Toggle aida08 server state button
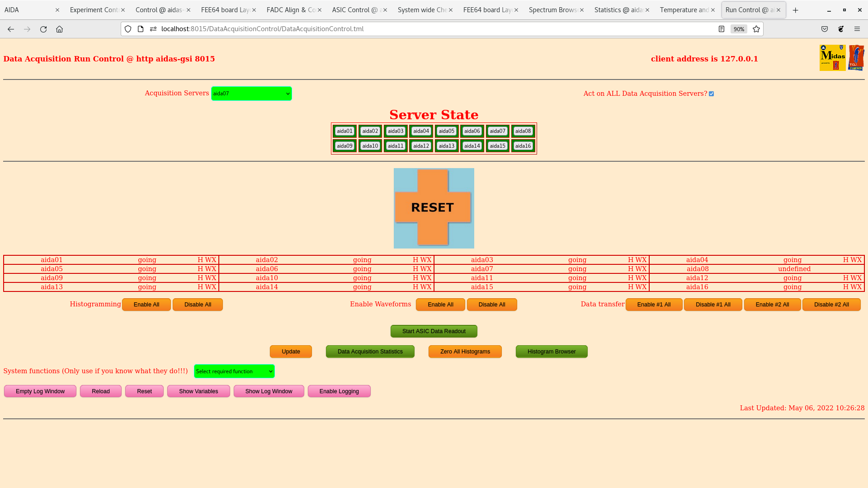 (523, 131)
